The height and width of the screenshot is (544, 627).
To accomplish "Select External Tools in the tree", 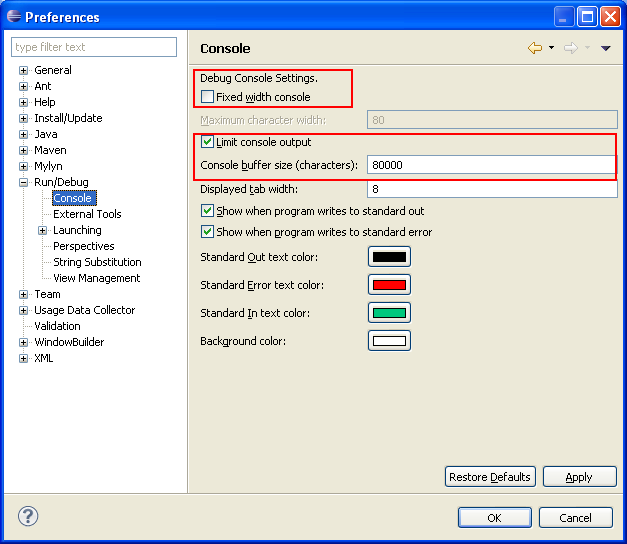I will click(x=87, y=214).
